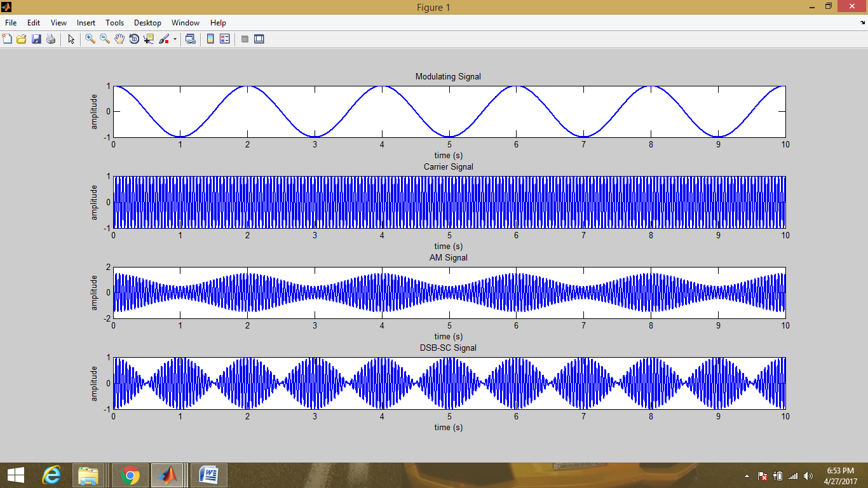Image resolution: width=868 pixels, height=488 pixels.
Task: Insert a colorbar using the toolbar icon
Action: click(210, 39)
